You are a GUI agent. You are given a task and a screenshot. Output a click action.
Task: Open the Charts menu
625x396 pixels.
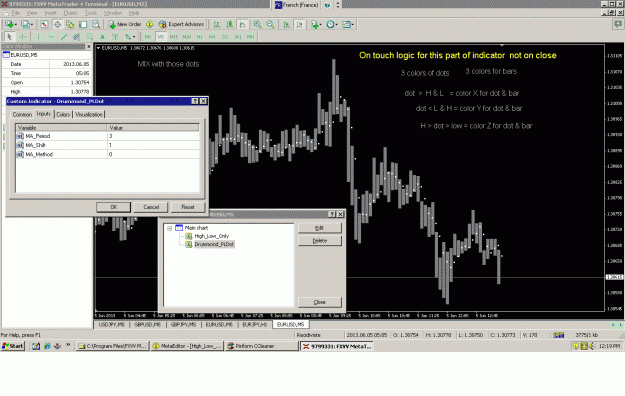pyautogui.click(x=71, y=13)
